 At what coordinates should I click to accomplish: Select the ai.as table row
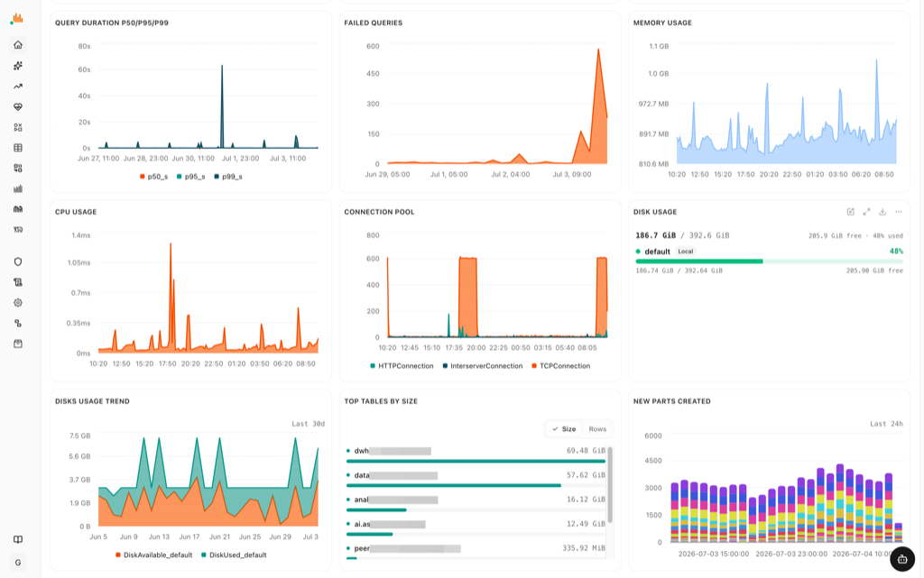click(476, 528)
